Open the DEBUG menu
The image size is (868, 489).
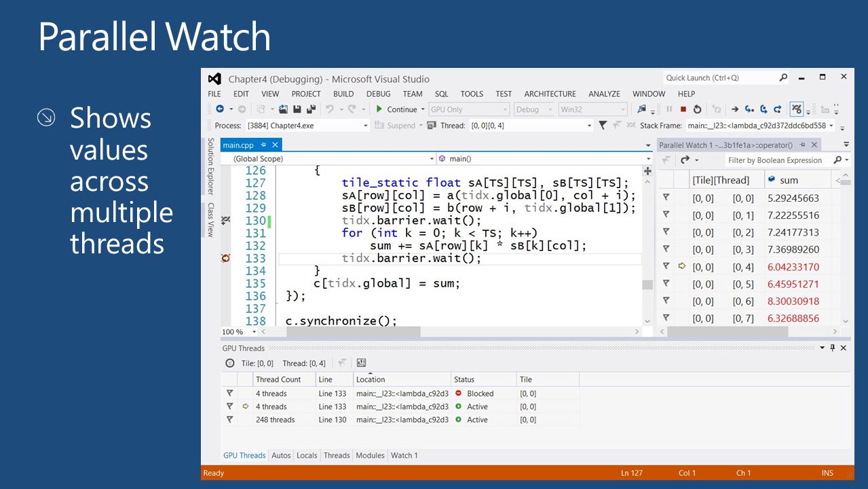tap(378, 94)
